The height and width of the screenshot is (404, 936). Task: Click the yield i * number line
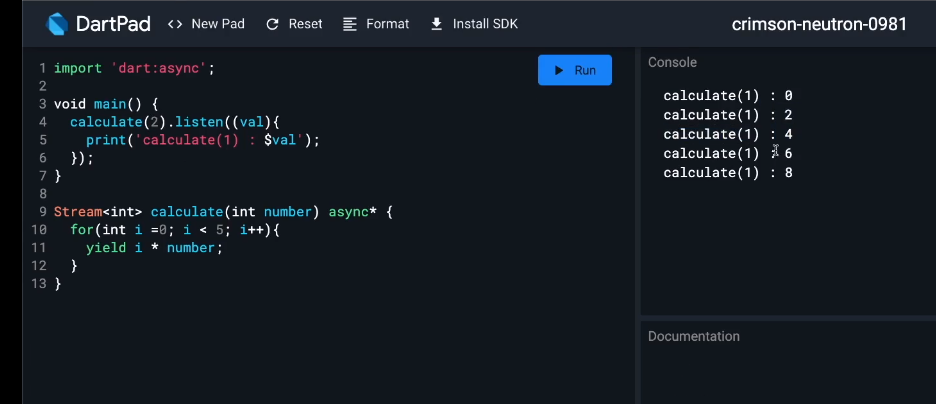click(154, 248)
